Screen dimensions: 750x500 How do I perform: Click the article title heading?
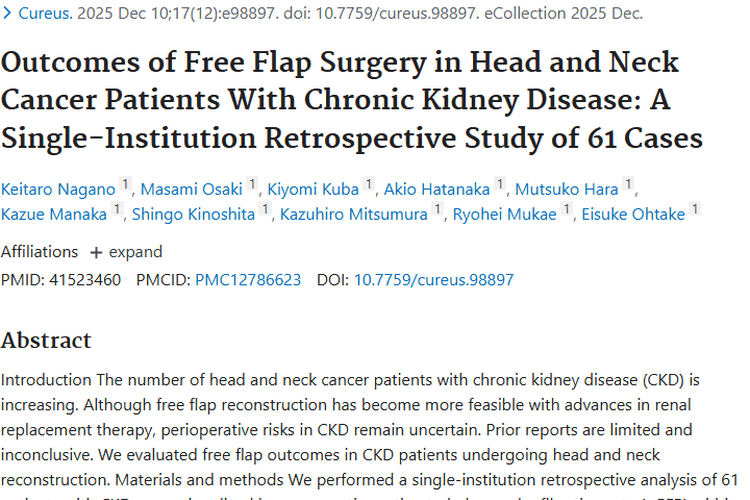coord(340,98)
